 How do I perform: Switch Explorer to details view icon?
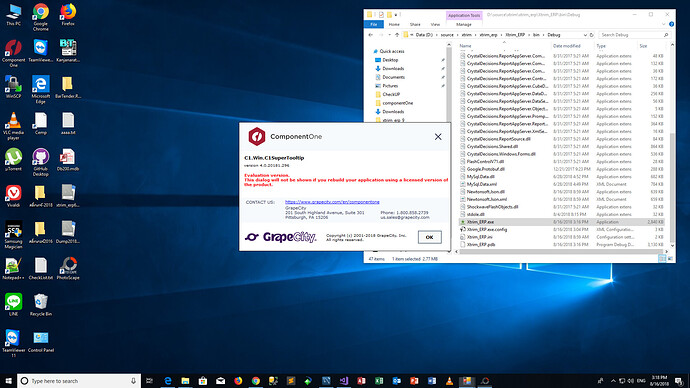point(662,259)
